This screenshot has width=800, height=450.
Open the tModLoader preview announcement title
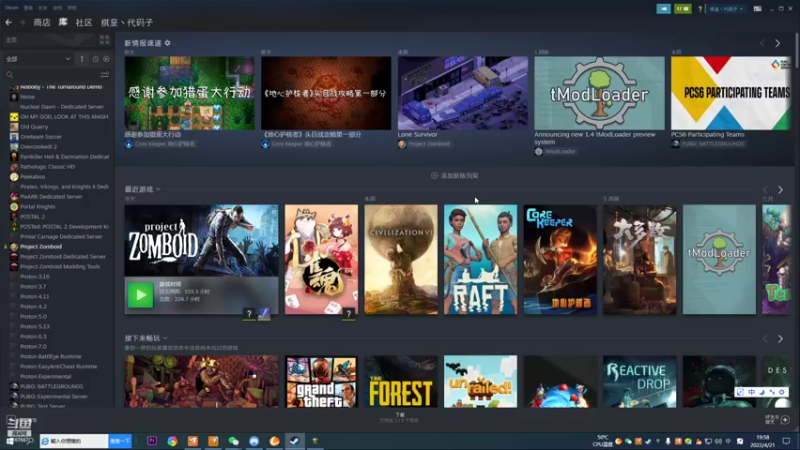(595, 138)
